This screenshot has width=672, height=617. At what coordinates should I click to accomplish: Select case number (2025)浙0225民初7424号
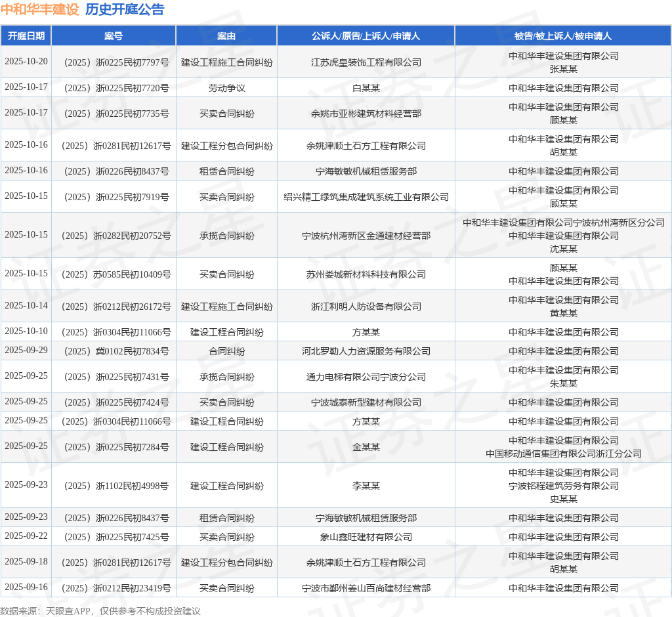[x=116, y=402]
